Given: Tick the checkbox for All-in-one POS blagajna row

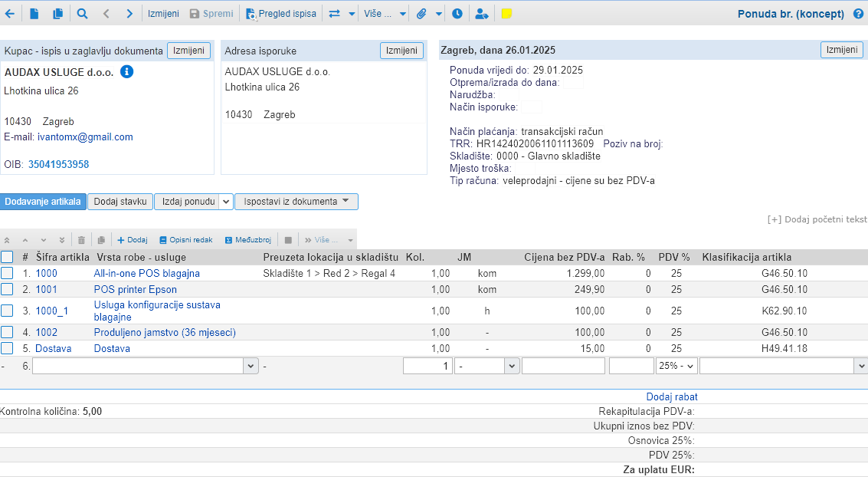Looking at the screenshot, I should tap(7, 273).
